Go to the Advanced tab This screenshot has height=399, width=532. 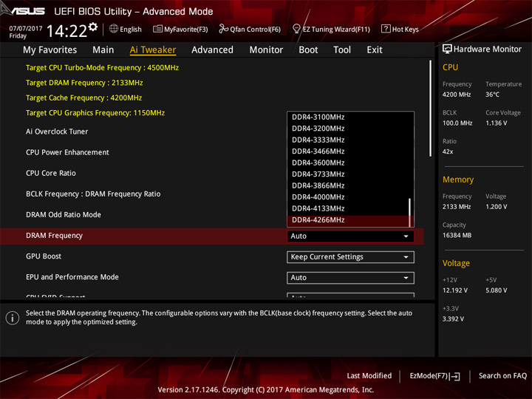(x=212, y=50)
